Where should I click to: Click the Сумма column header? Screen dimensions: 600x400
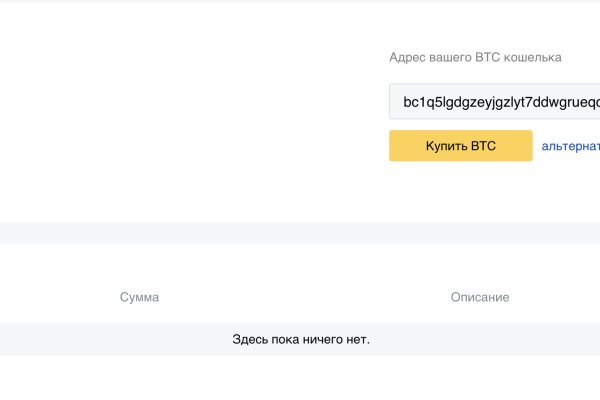139,297
